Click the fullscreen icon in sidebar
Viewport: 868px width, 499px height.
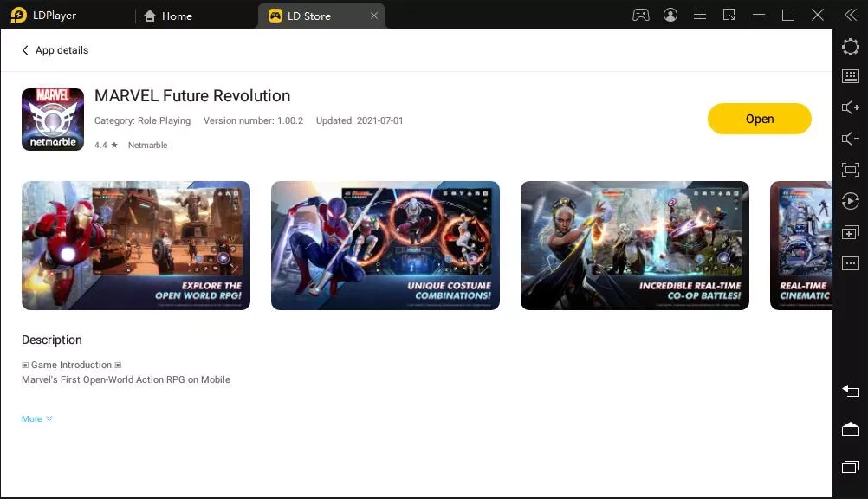tap(851, 170)
